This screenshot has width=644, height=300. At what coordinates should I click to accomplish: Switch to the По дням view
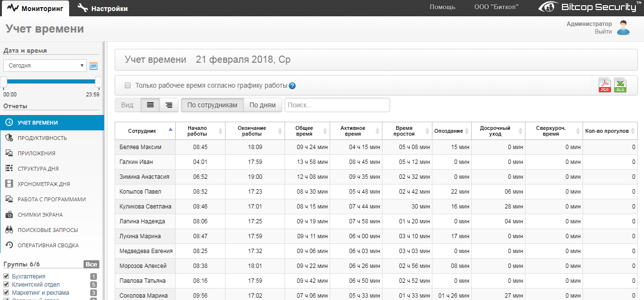coord(262,105)
